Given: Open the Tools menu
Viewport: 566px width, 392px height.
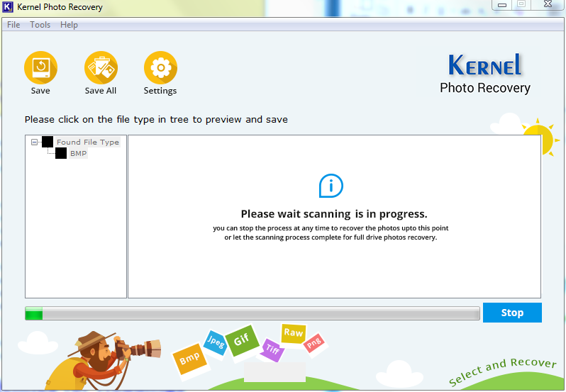Looking at the screenshot, I should pyautogui.click(x=40, y=25).
